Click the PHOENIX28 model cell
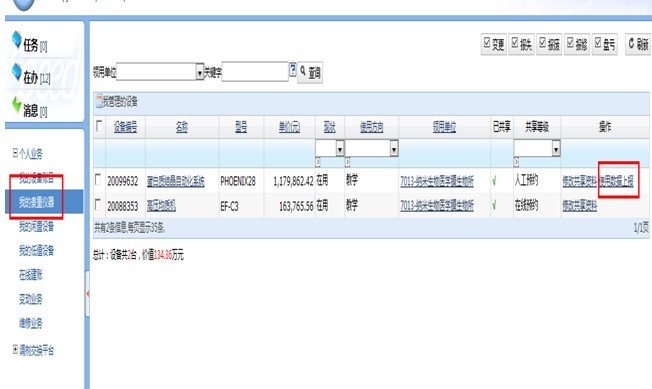652x389 pixels. (x=238, y=181)
